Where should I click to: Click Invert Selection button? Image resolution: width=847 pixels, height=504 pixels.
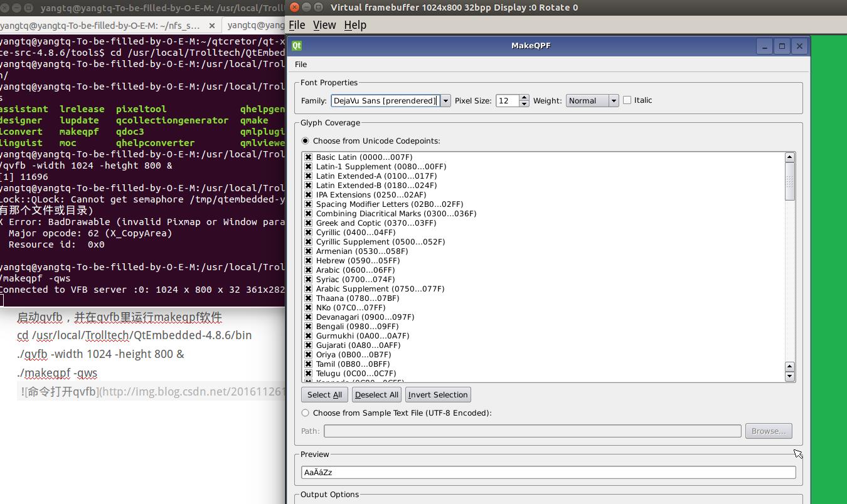pyautogui.click(x=438, y=395)
